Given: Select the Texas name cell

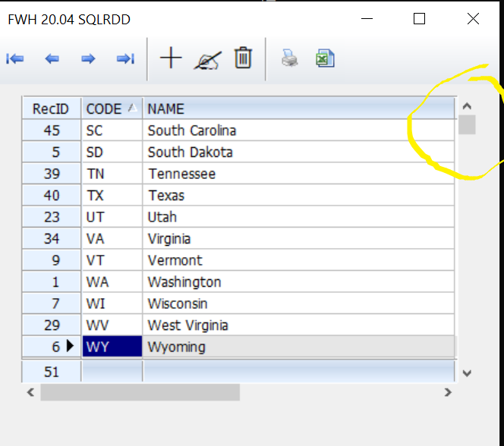Looking at the screenshot, I should tap(299, 195).
